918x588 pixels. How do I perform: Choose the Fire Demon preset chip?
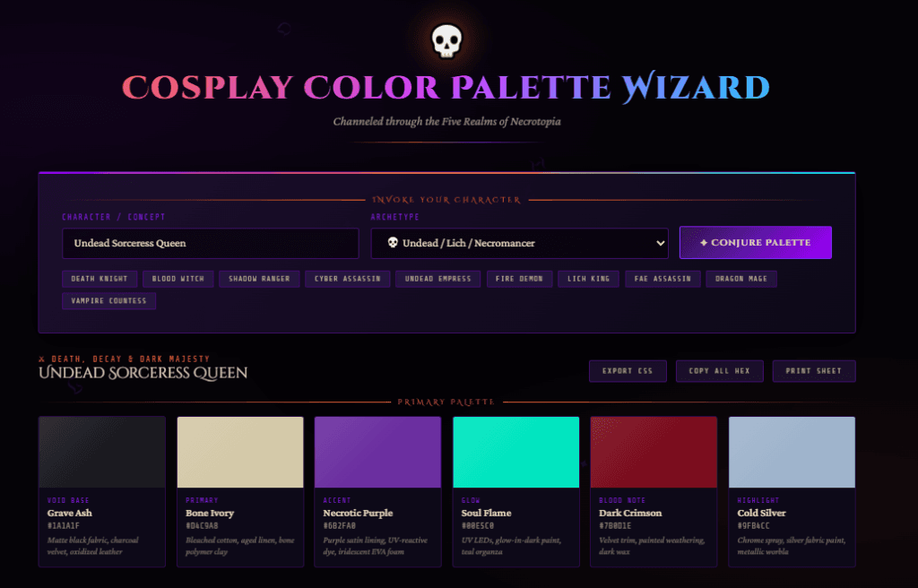(x=519, y=279)
